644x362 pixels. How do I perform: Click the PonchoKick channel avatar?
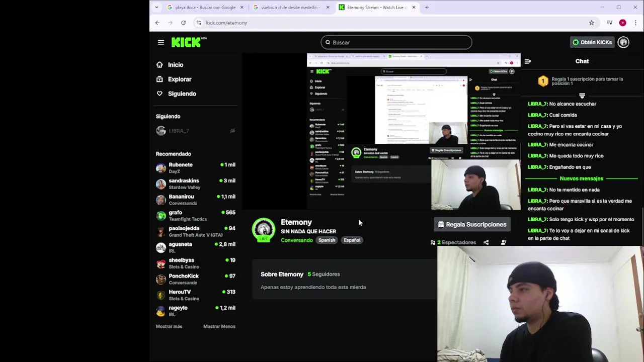[x=161, y=279]
